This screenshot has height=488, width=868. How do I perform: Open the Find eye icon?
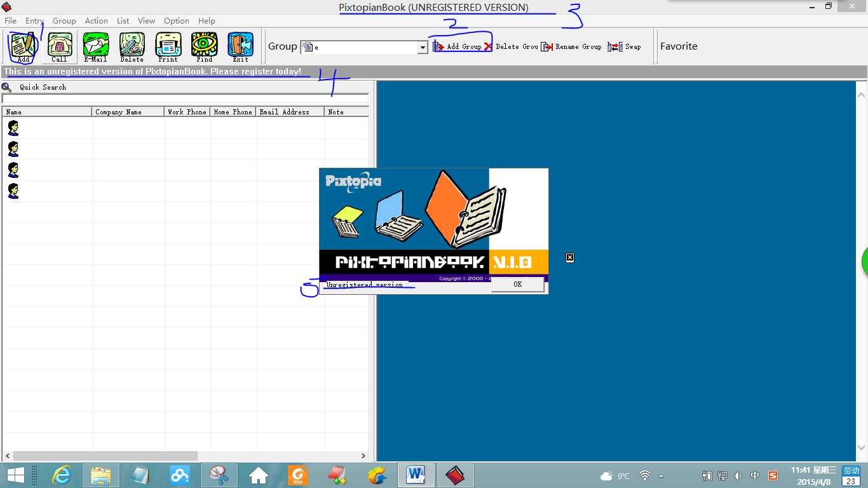pos(205,47)
